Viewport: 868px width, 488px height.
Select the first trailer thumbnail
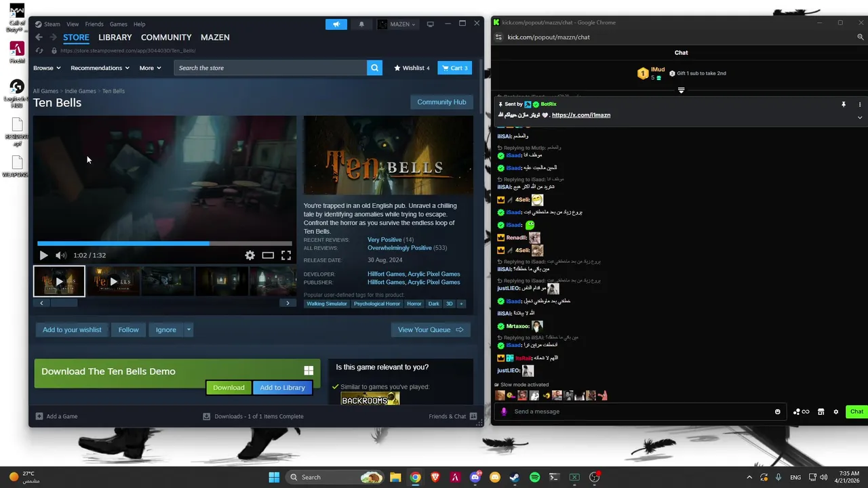coord(59,281)
